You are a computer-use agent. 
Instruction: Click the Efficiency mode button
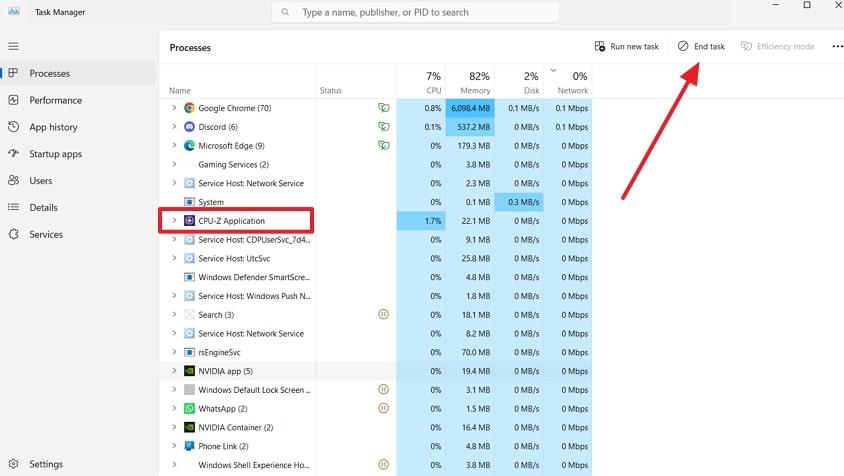pos(778,46)
